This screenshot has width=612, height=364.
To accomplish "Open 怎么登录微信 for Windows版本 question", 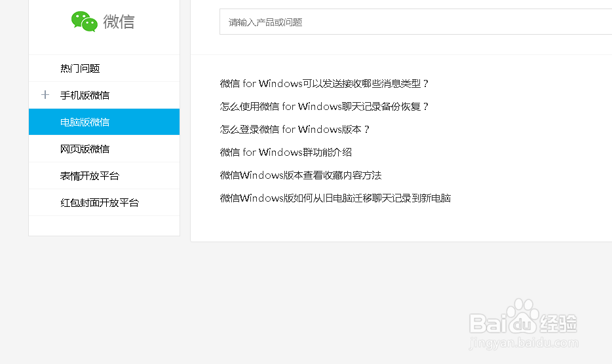I will pyautogui.click(x=294, y=130).
